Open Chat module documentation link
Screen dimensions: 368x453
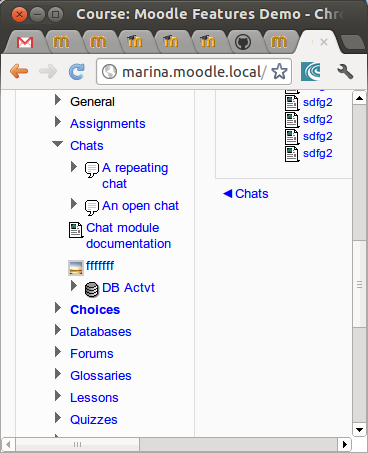(x=128, y=236)
